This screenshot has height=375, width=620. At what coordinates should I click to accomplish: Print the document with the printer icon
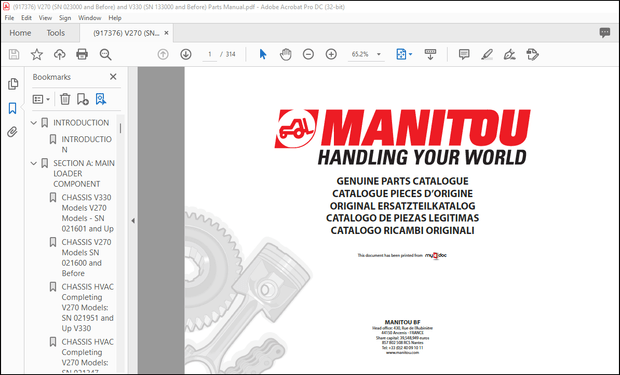click(82, 54)
